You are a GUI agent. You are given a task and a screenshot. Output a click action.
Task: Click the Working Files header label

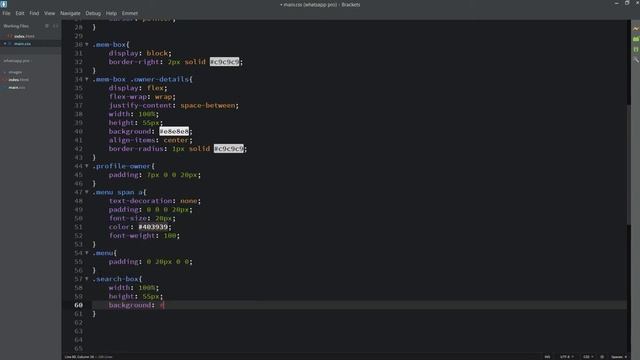(16, 26)
